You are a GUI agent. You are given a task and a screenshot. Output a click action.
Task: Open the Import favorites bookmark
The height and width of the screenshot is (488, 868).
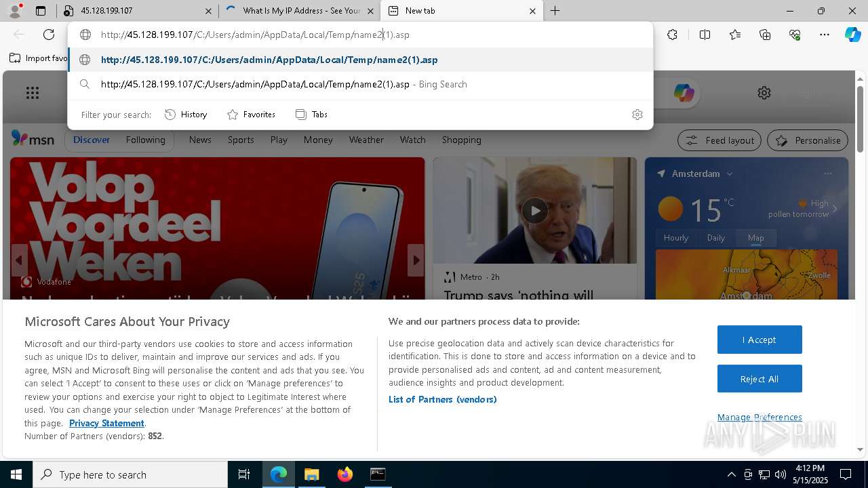point(38,58)
